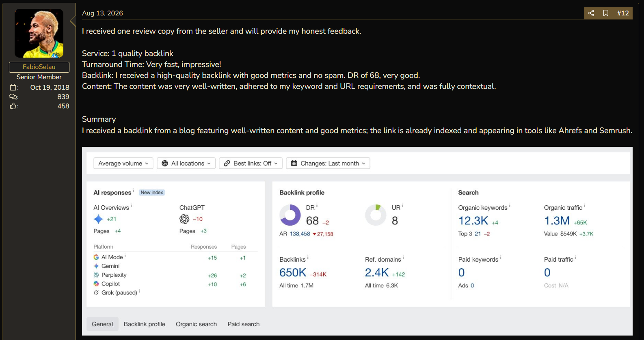Image resolution: width=644 pixels, height=340 pixels.
Task: Click the red AR decrease value 27,158
Action: [x=323, y=234]
